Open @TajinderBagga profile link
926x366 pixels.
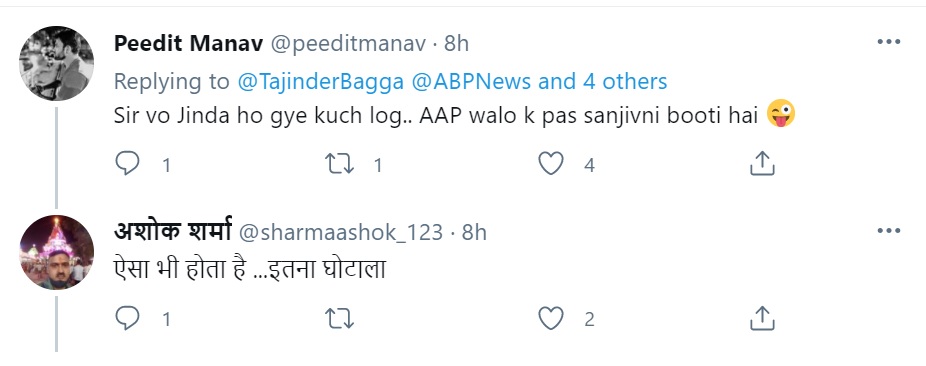pos(320,81)
